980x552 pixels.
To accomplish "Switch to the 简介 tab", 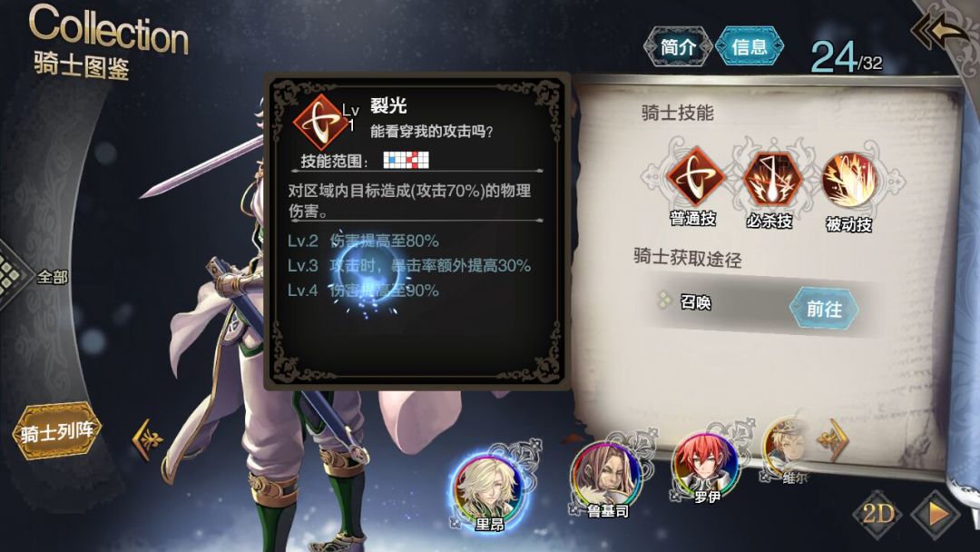I will 678,47.
